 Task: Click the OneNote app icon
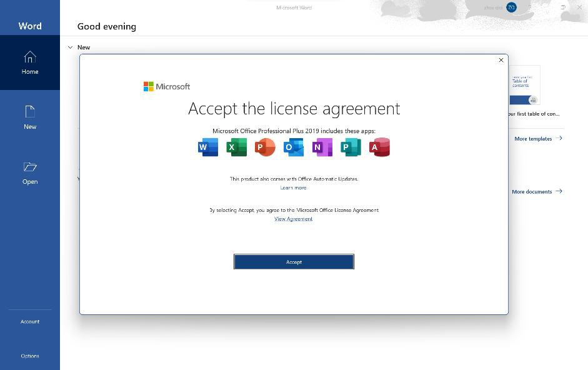[322, 147]
